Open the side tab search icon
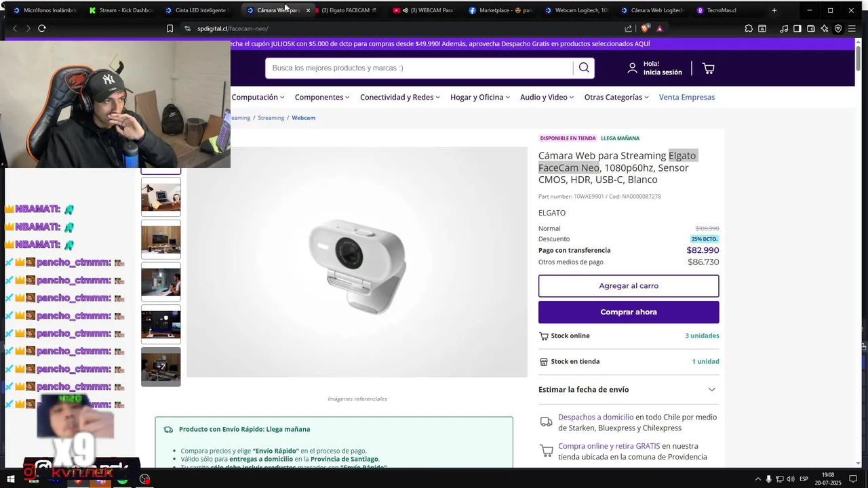868x488 pixels. pos(762,28)
